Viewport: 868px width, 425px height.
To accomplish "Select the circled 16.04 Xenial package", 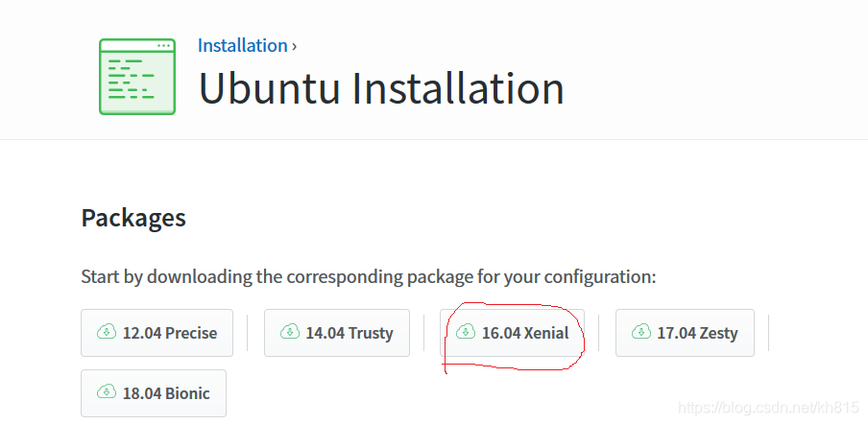I will 512,333.
